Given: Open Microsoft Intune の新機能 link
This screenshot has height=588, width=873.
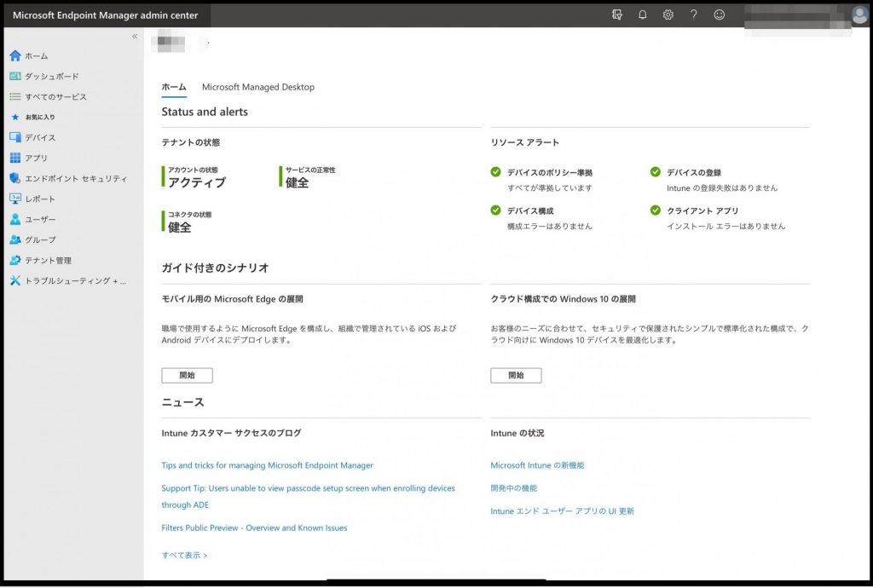Looking at the screenshot, I should [537, 465].
